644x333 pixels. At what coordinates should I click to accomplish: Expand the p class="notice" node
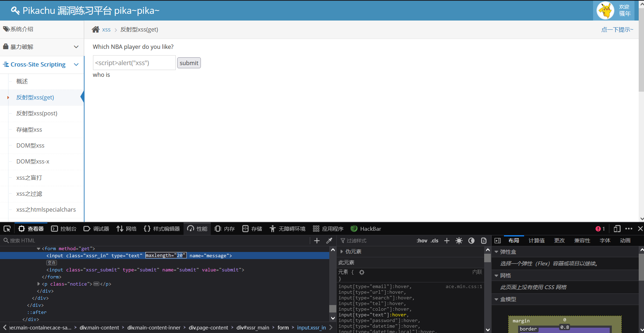click(x=39, y=284)
